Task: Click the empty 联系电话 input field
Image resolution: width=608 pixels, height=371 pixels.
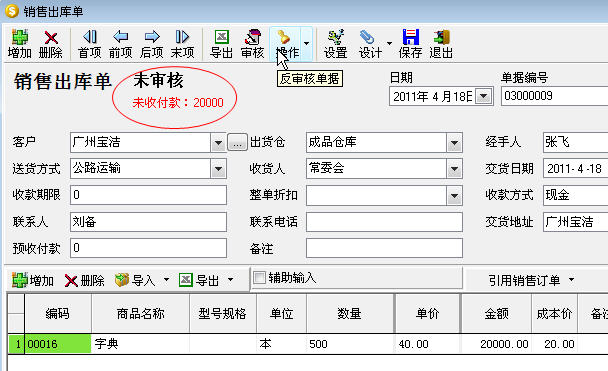Action: click(384, 222)
